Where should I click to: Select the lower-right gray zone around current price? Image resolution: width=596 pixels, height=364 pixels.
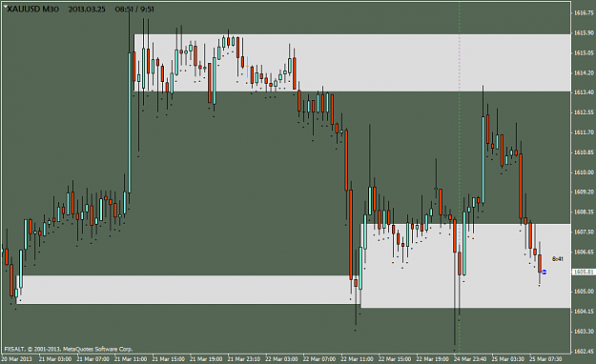465,266
